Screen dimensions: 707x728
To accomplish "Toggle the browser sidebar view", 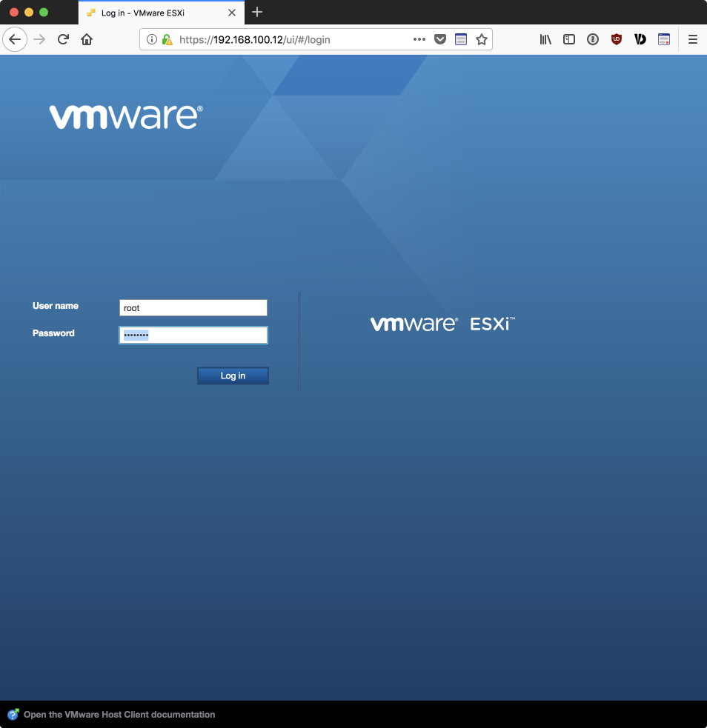I will tap(569, 40).
